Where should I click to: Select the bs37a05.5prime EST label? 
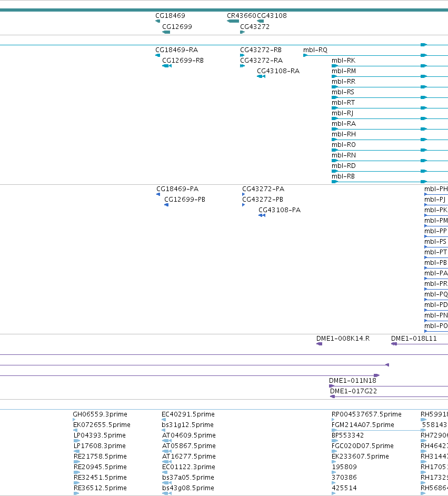click(x=188, y=478)
